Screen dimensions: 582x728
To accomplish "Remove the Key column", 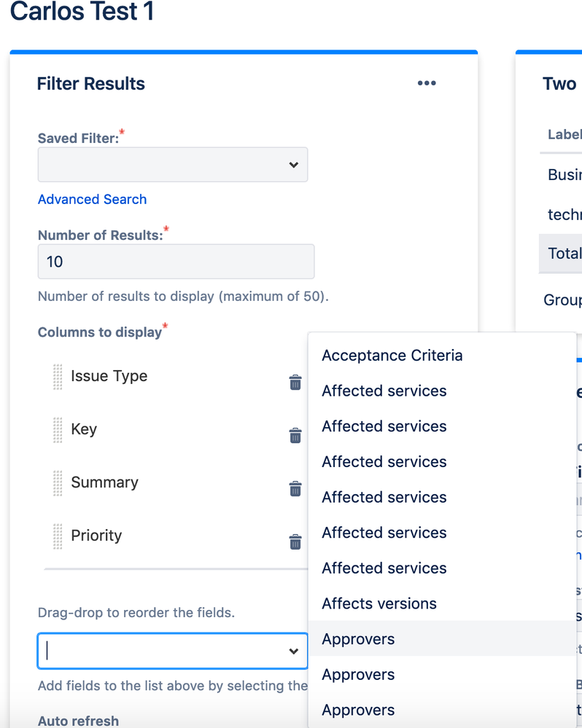I will pos(295,436).
